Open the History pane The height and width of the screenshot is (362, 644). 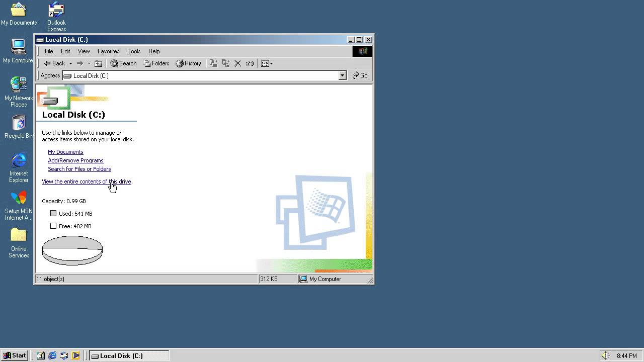pos(188,63)
